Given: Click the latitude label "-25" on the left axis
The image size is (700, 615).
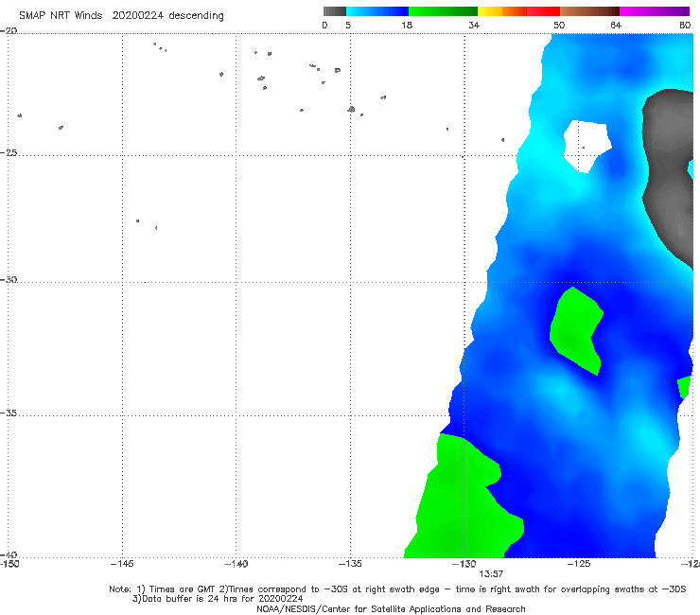Looking at the screenshot, I should [x=9, y=152].
